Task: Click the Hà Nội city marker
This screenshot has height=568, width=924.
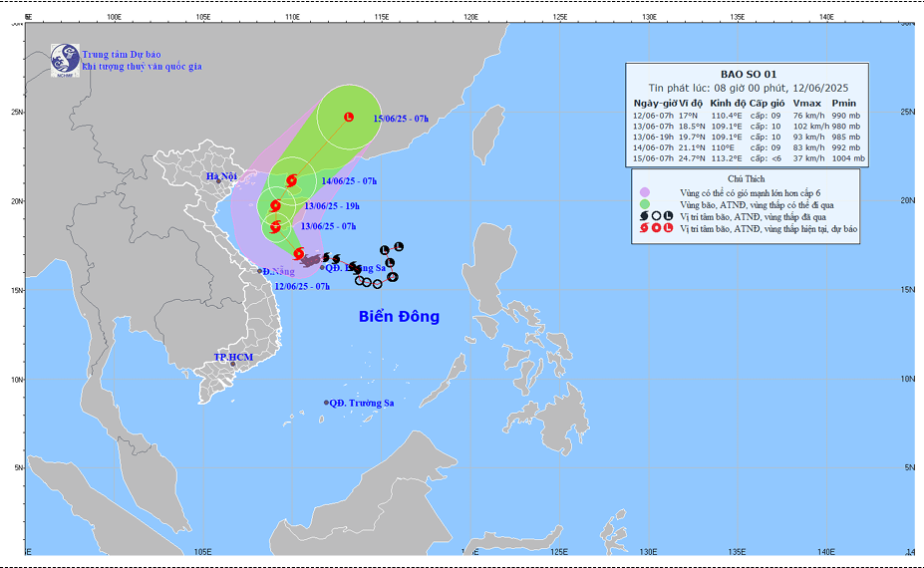Action: [x=219, y=180]
